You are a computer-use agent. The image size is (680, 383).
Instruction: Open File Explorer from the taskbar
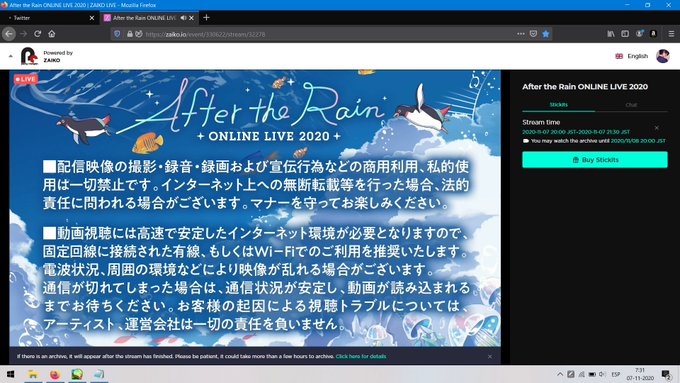(33, 374)
